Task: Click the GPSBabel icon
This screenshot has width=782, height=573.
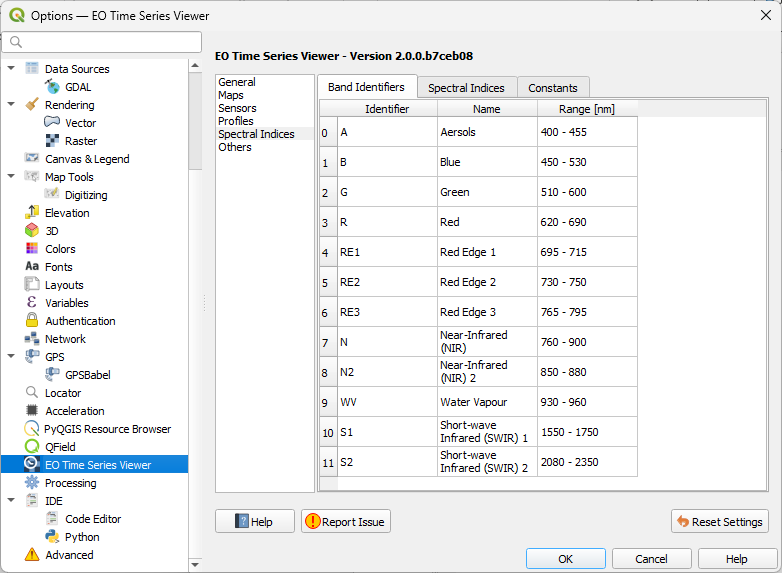Action: pyautogui.click(x=52, y=374)
